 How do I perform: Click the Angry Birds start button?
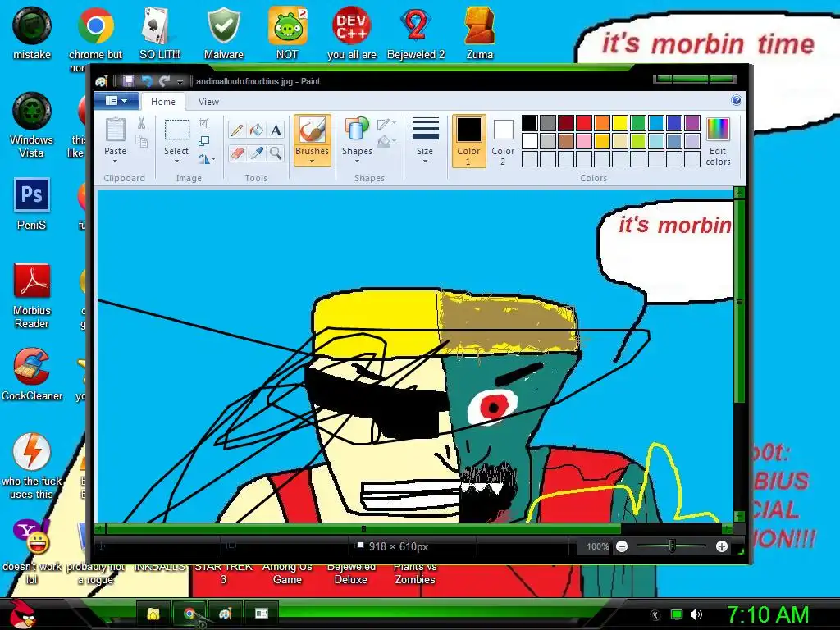(x=22, y=614)
